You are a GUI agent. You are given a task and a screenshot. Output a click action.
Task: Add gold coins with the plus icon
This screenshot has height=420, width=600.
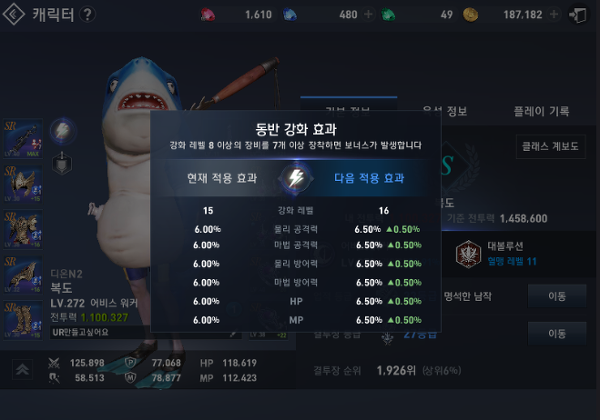pos(553,15)
